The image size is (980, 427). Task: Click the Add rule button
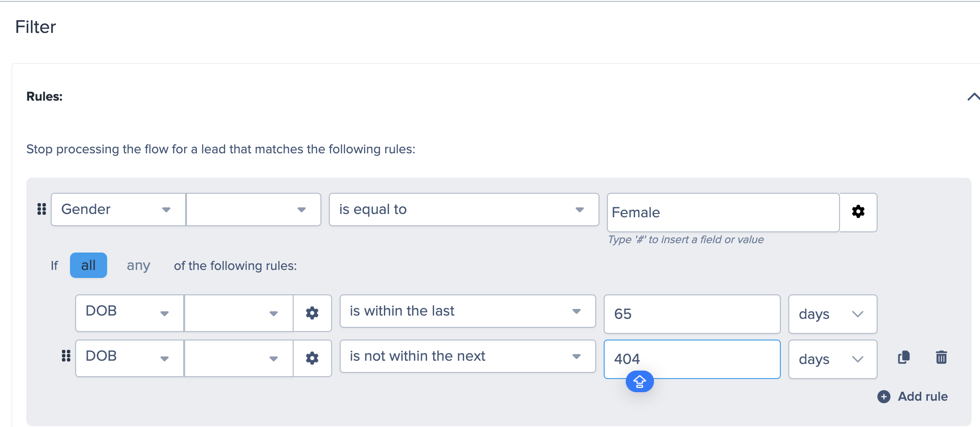[912, 396]
